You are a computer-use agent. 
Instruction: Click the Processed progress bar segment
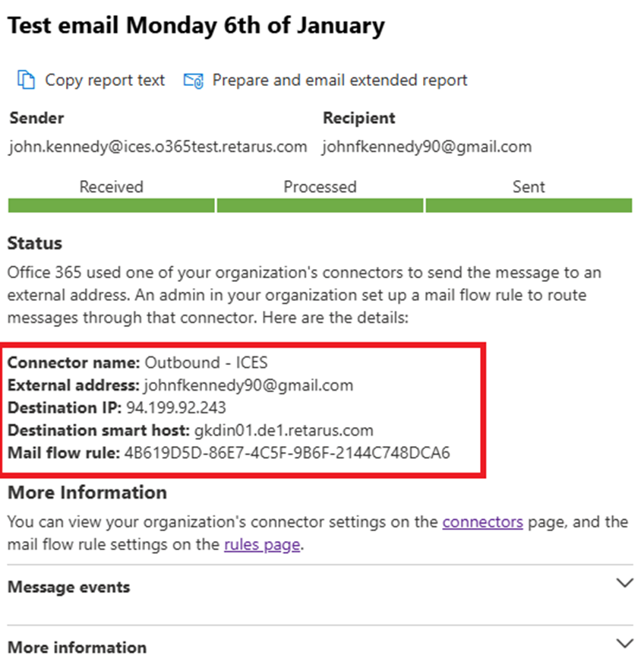click(x=320, y=205)
